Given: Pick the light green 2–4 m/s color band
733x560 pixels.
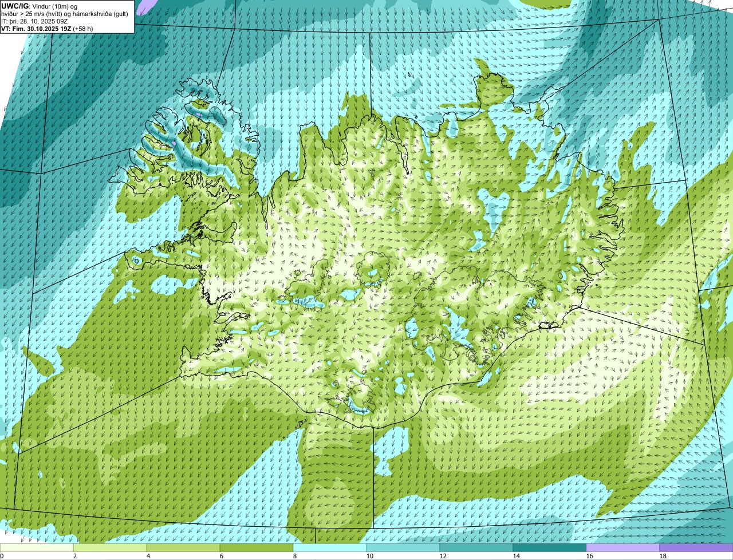Looking at the screenshot, I should click(x=110, y=547).
